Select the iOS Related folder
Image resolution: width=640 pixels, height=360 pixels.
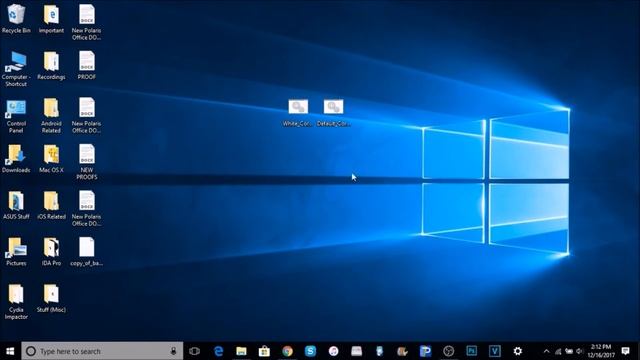51,205
